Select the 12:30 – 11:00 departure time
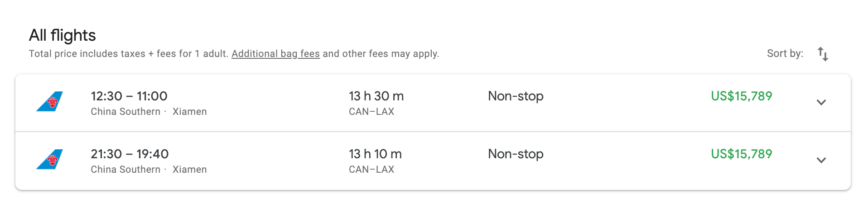Image resolution: width=868 pixels, height=208 pixels. pos(129,96)
